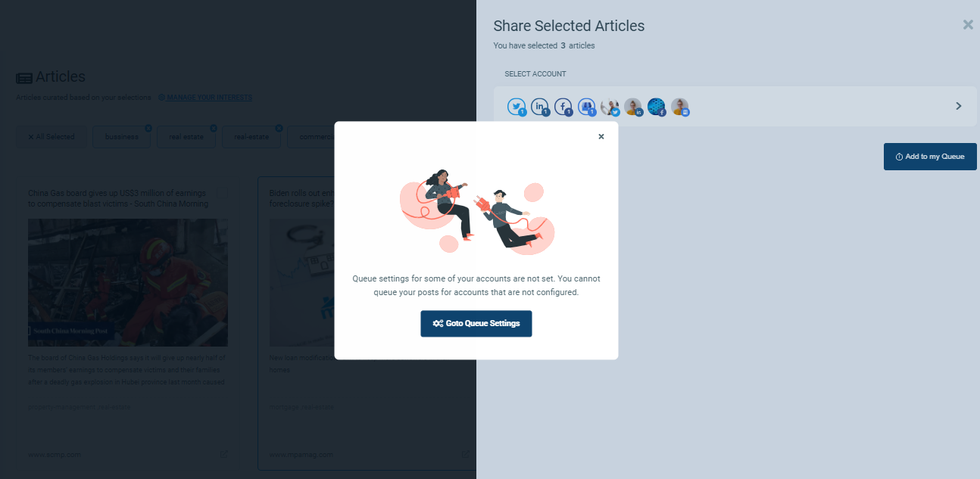Click Add to my Queue button

pyautogui.click(x=930, y=157)
